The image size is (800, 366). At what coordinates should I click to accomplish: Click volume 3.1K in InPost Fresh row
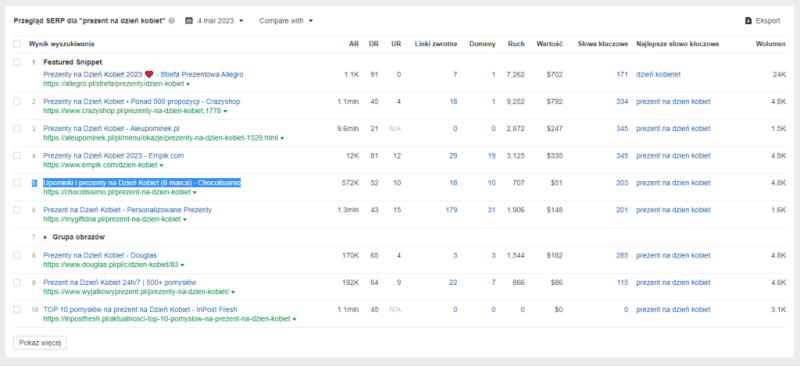tap(779, 309)
